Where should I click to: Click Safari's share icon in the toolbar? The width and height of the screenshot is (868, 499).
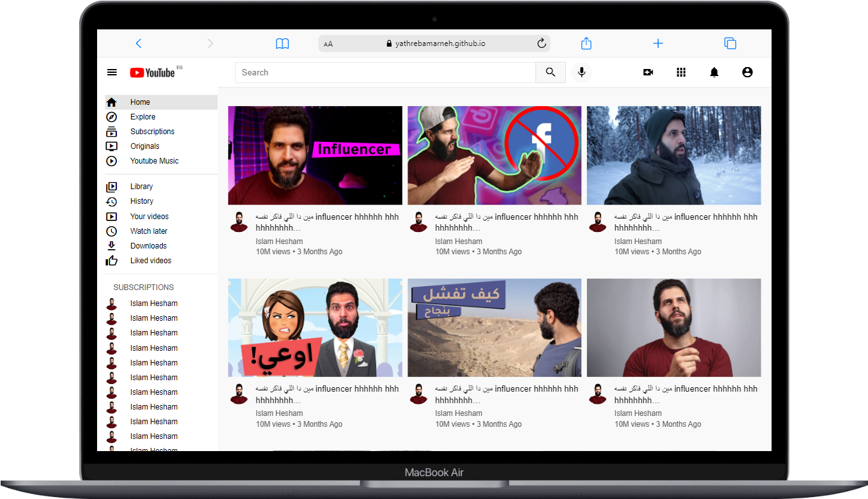(x=586, y=43)
